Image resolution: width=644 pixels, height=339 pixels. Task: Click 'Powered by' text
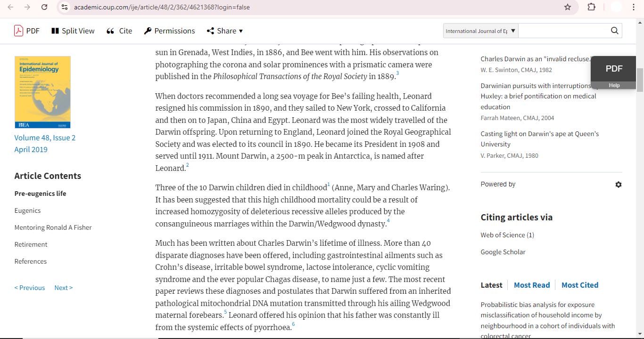coord(498,184)
